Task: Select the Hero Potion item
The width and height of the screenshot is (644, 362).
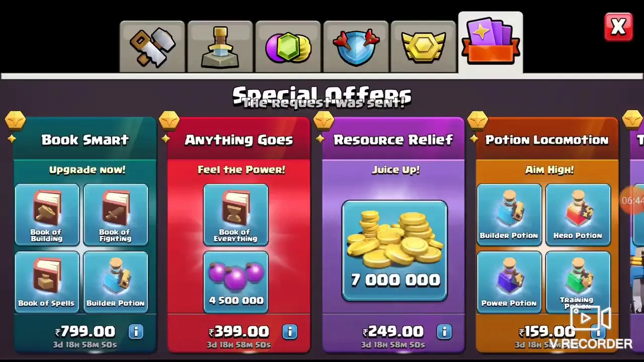Action: coord(578,215)
